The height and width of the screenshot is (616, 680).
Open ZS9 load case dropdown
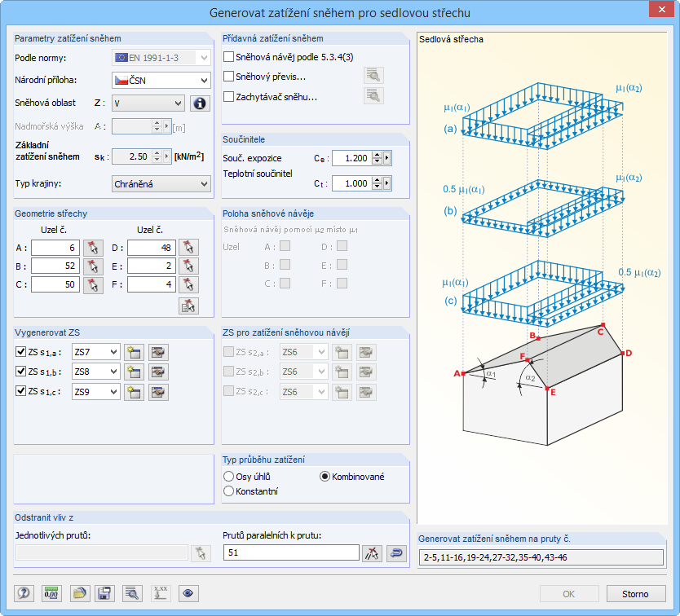96,392
